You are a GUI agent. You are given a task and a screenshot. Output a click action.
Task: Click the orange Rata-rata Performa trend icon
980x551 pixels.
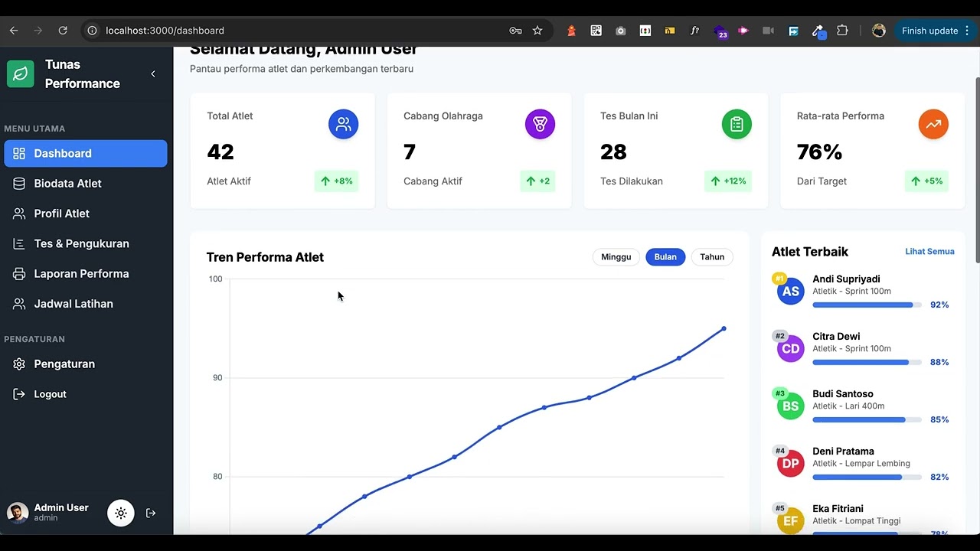933,124
